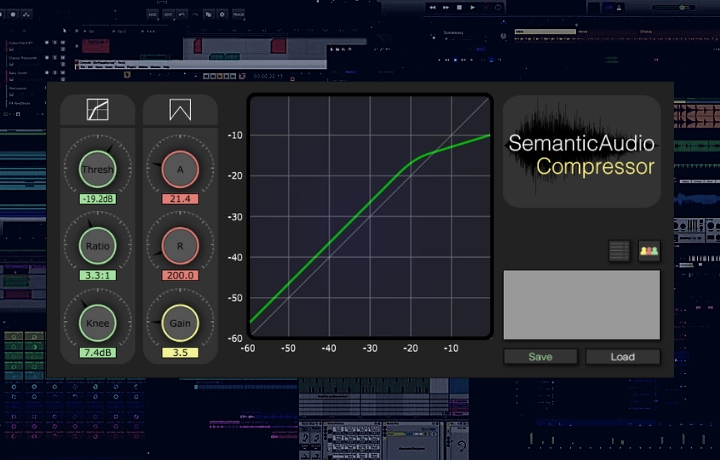Click the Knee knob
The image size is (720, 460).
pyautogui.click(x=97, y=323)
